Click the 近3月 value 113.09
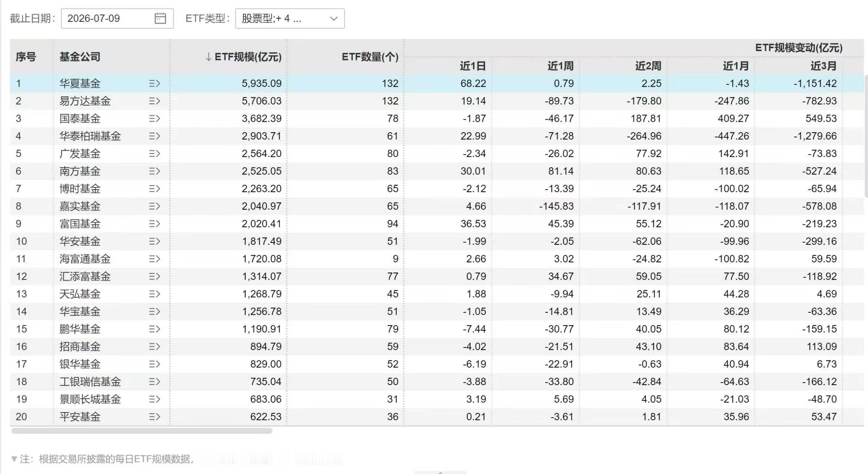868x474 pixels. tap(822, 346)
